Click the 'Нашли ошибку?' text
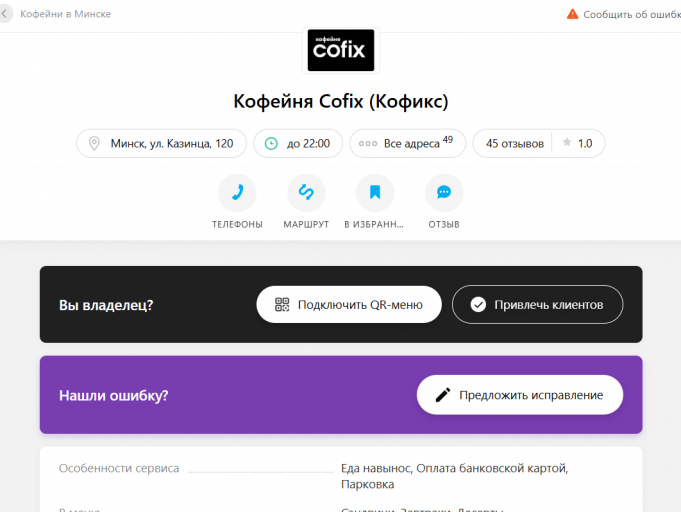681x512 pixels. [x=113, y=395]
